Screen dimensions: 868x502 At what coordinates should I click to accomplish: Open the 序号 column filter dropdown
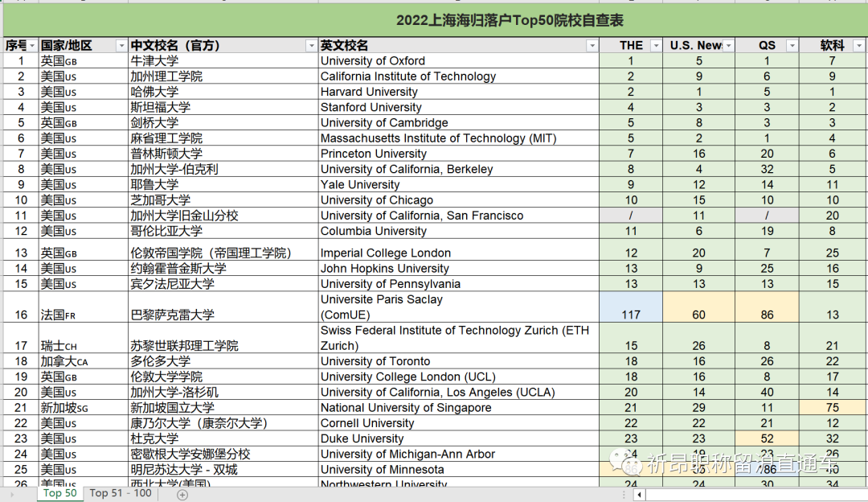[x=33, y=46]
